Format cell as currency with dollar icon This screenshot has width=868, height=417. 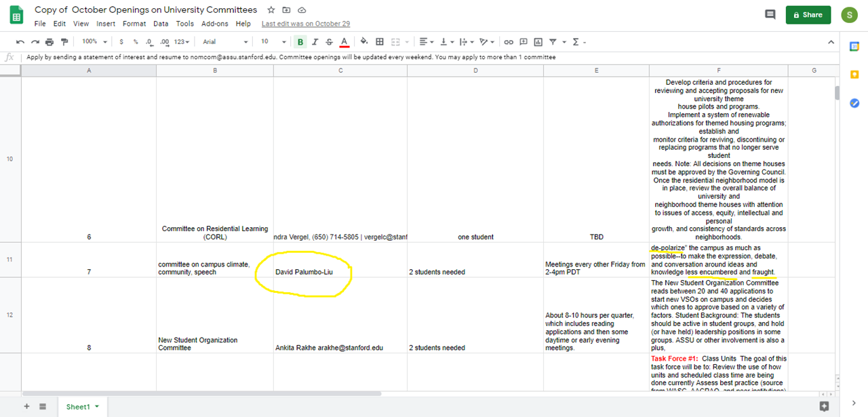(x=123, y=42)
